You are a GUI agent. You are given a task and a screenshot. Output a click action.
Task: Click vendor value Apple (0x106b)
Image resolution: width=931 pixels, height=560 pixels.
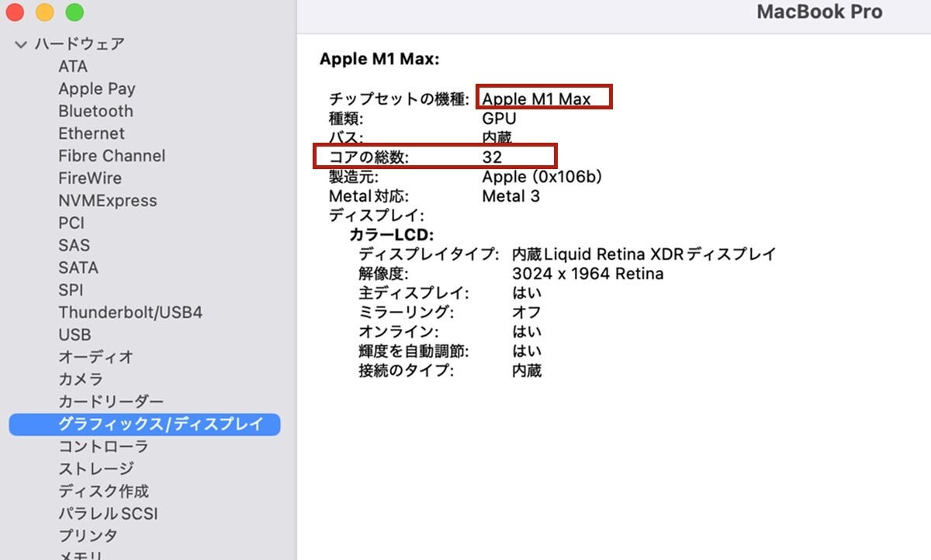pyautogui.click(x=542, y=177)
